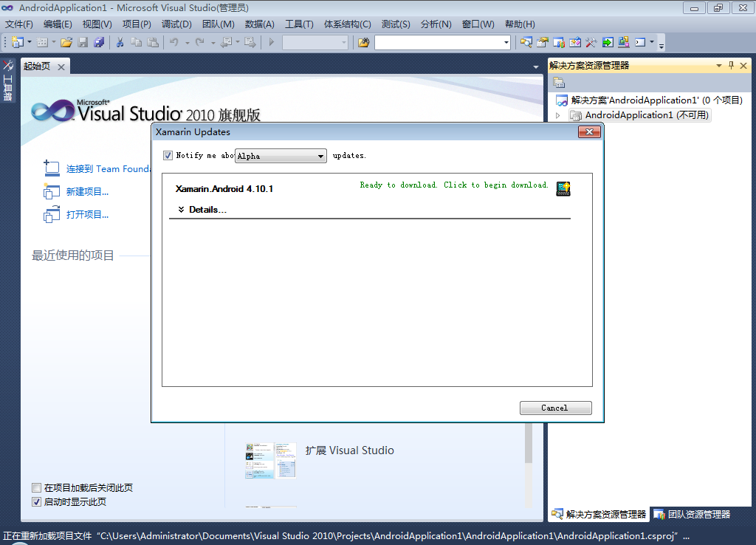
Task: Open the 工具(T) menu
Action: pos(299,24)
